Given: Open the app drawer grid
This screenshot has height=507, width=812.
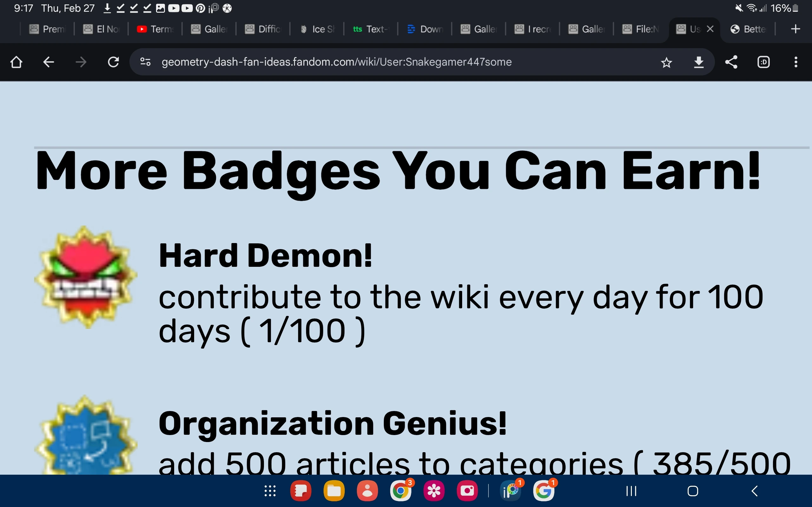Looking at the screenshot, I should point(270,491).
